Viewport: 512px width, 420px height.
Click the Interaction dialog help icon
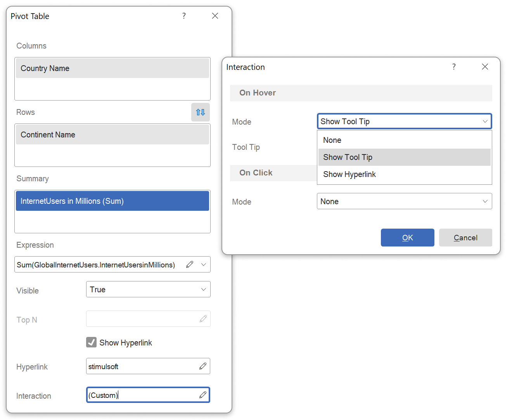[454, 67]
